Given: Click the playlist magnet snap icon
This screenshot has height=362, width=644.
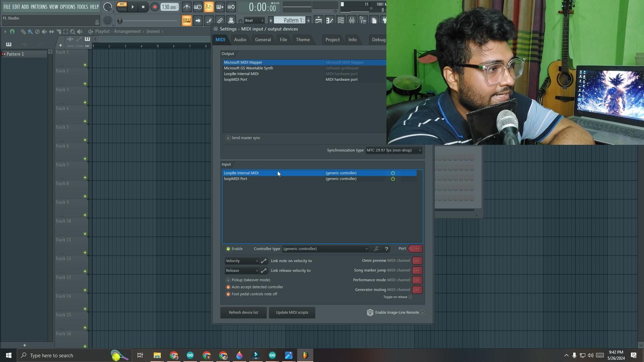Looking at the screenshot, I should 12,32.
